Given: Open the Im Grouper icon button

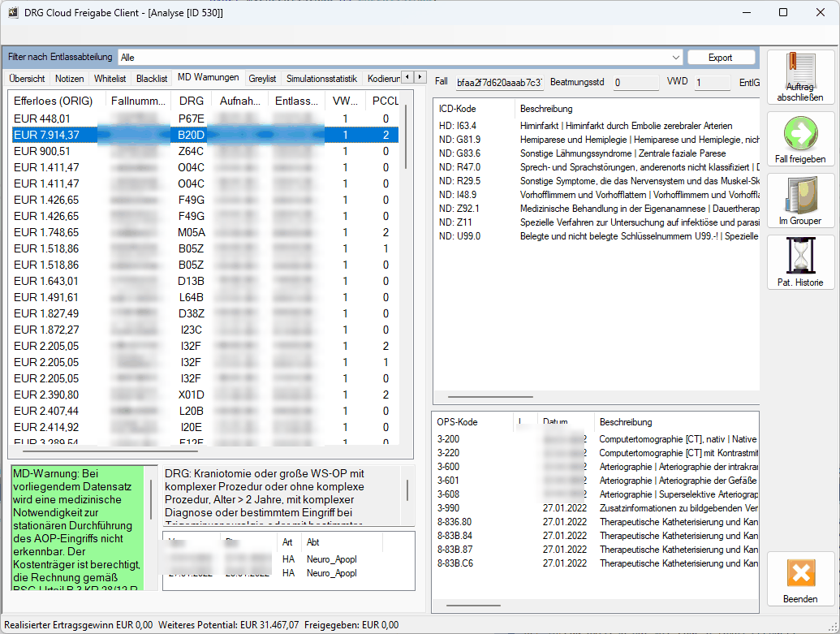Looking at the screenshot, I should [800, 200].
